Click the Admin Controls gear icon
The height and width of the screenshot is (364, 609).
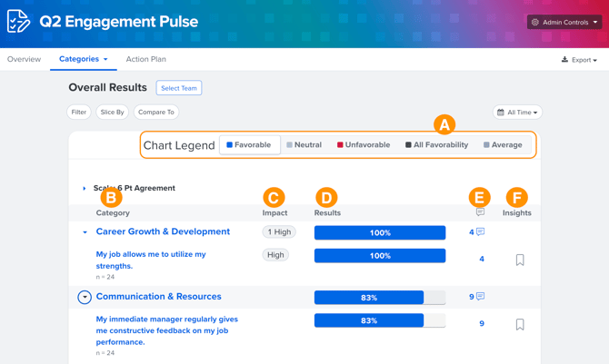click(x=535, y=22)
